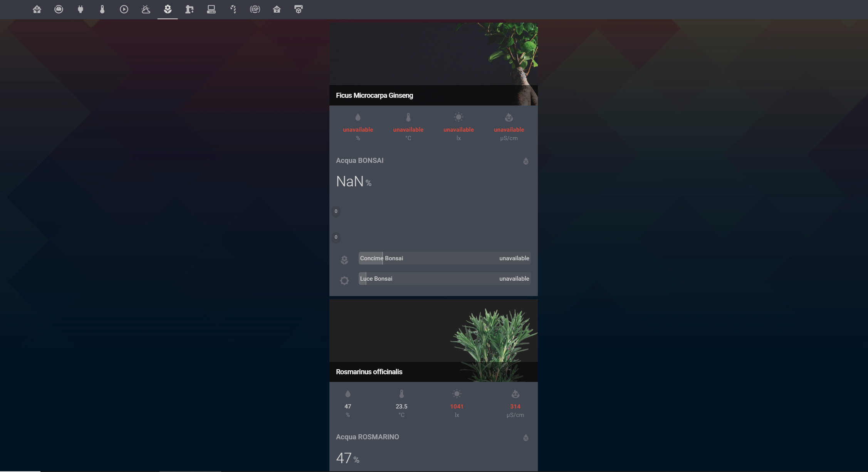Click the Luce Bonsai bar
Viewport: 868px width, 472px height.
(x=445, y=279)
